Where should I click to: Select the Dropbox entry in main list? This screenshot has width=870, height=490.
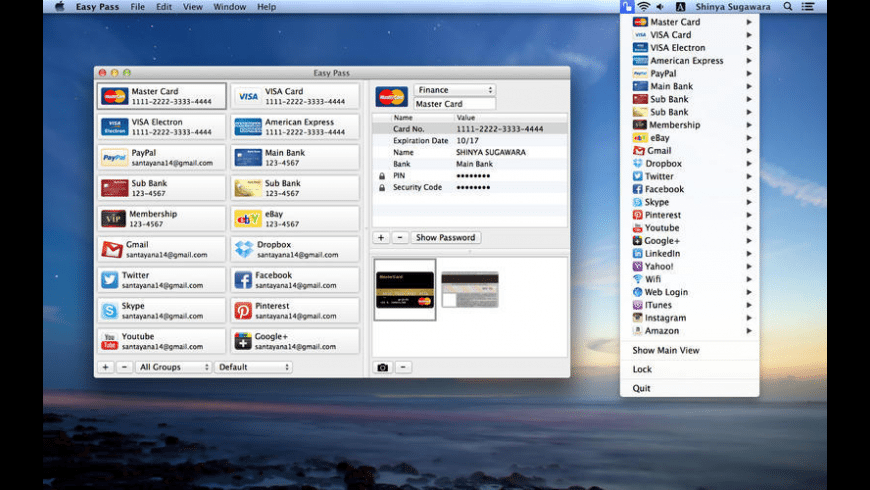(295, 249)
